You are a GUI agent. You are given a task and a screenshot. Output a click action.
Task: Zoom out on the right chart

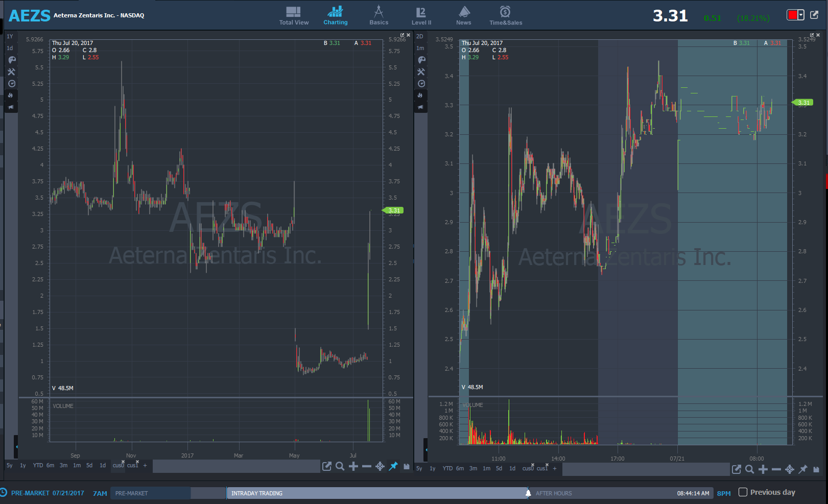point(776,469)
